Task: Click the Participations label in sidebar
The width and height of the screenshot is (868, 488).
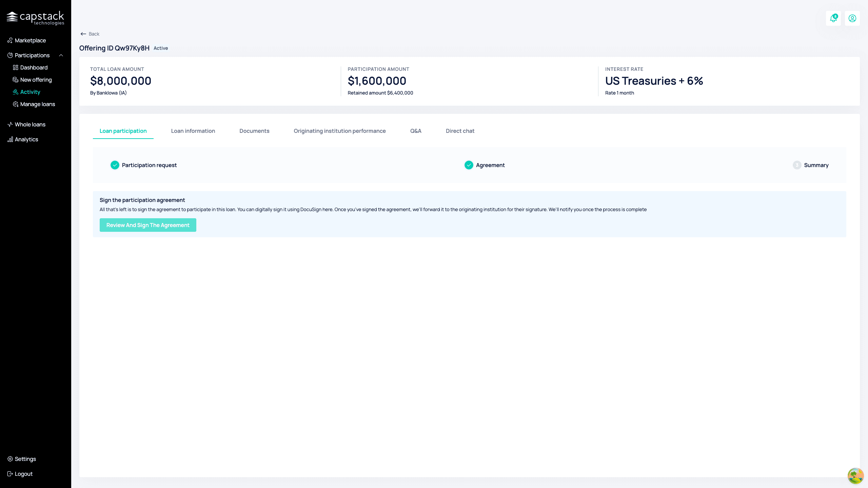Action: click(32, 55)
